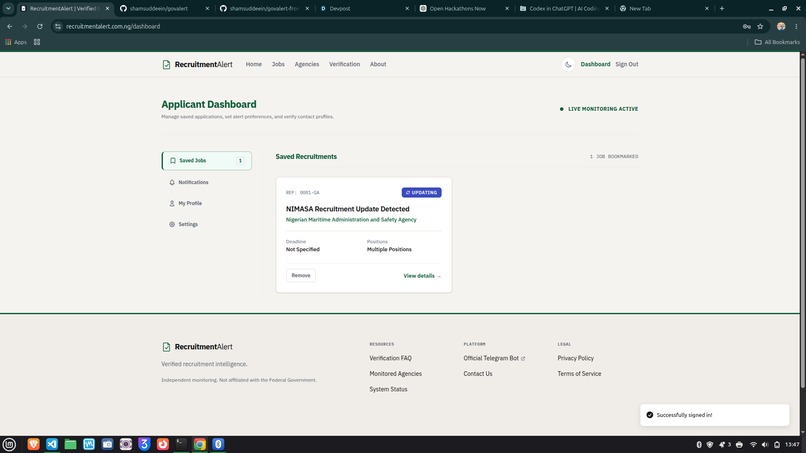Click the tray Bluetooth icon
The image size is (806, 453).
(x=699, y=445)
